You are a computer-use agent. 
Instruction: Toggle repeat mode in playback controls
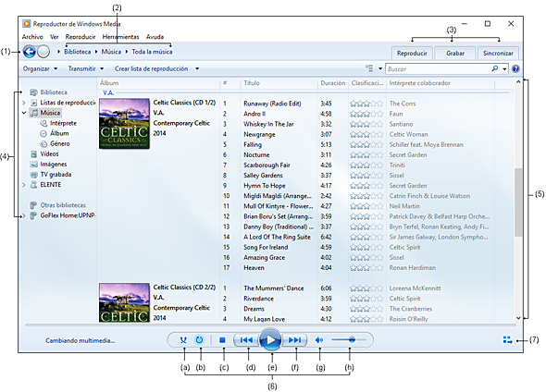click(x=200, y=340)
